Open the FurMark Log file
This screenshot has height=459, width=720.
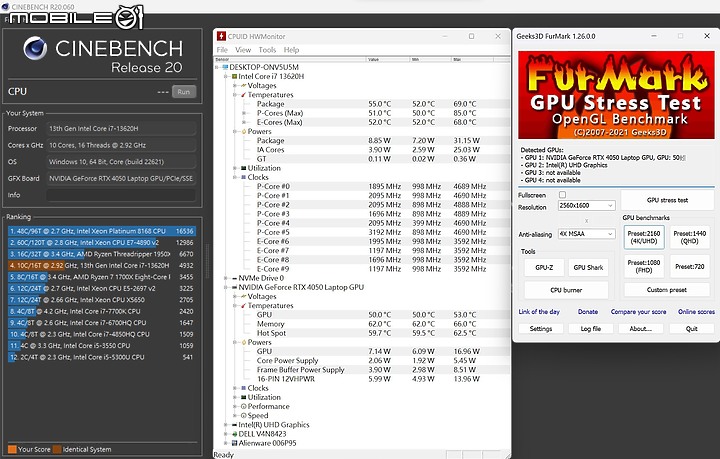[591, 329]
